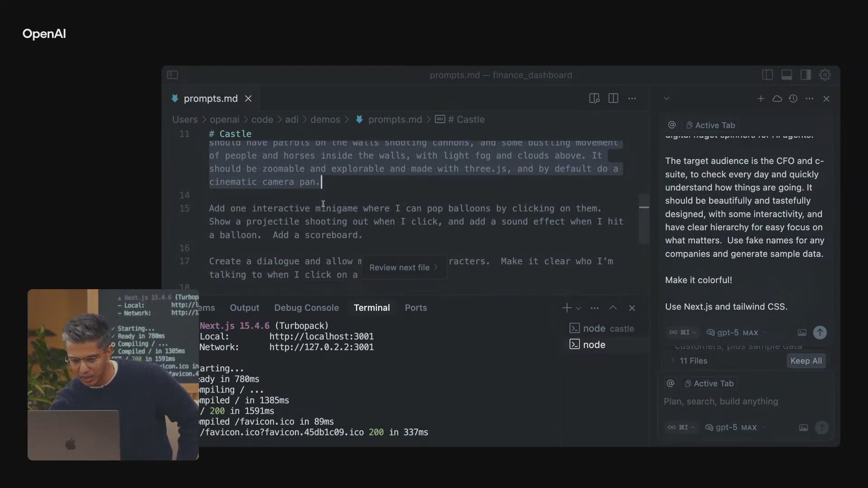Switch to the Ports tab
This screenshot has width=868, height=488.
tap(415, 308)
